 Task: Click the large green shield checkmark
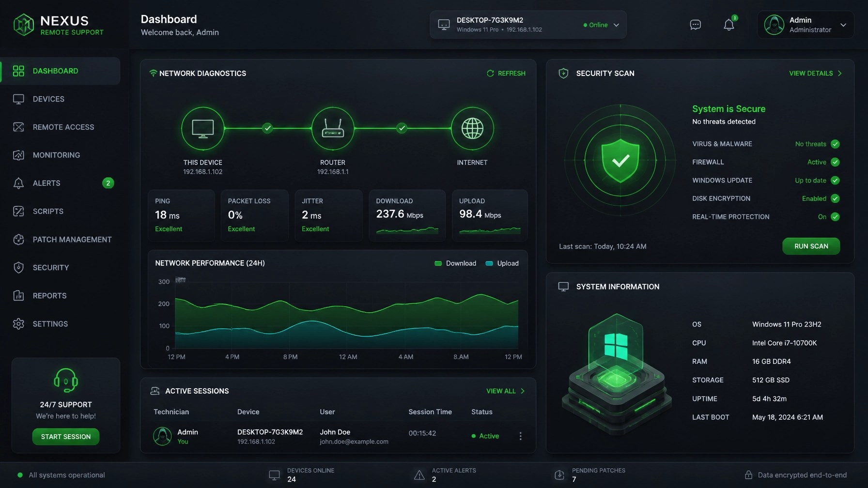(x=620, y=160)
